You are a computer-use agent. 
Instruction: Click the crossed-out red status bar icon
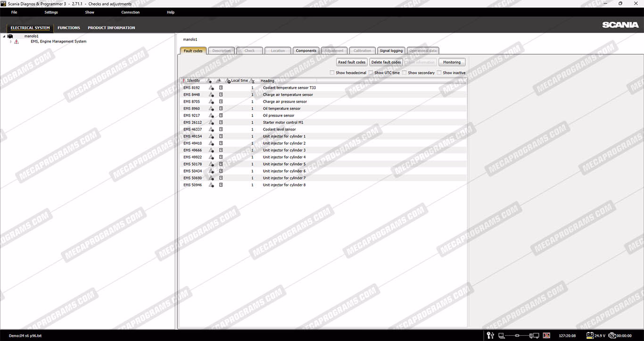546,335
